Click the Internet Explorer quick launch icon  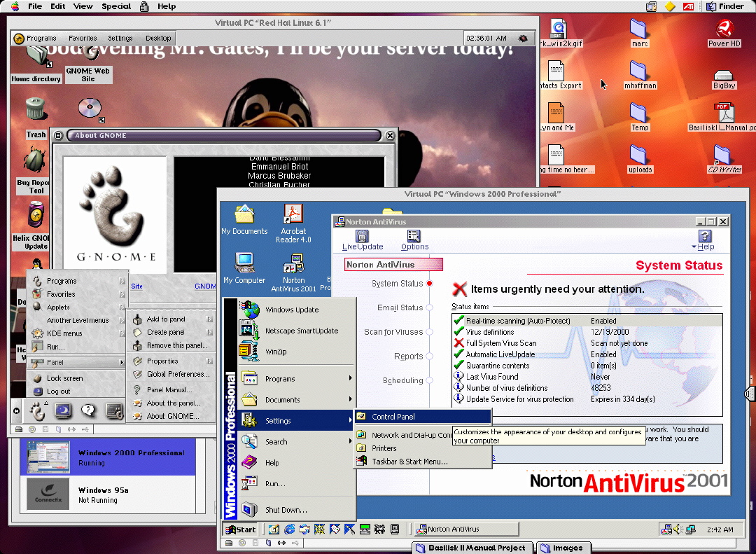point(289,529)
